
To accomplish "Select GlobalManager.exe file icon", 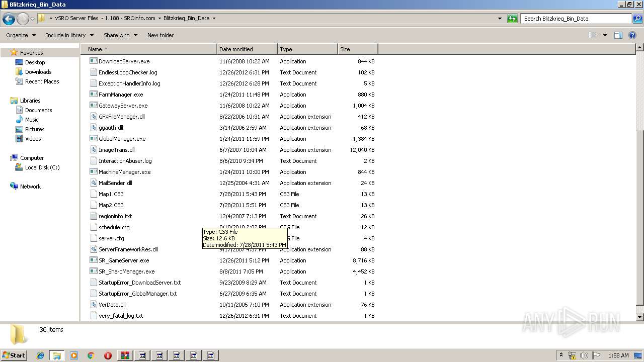I will [93, 138].
